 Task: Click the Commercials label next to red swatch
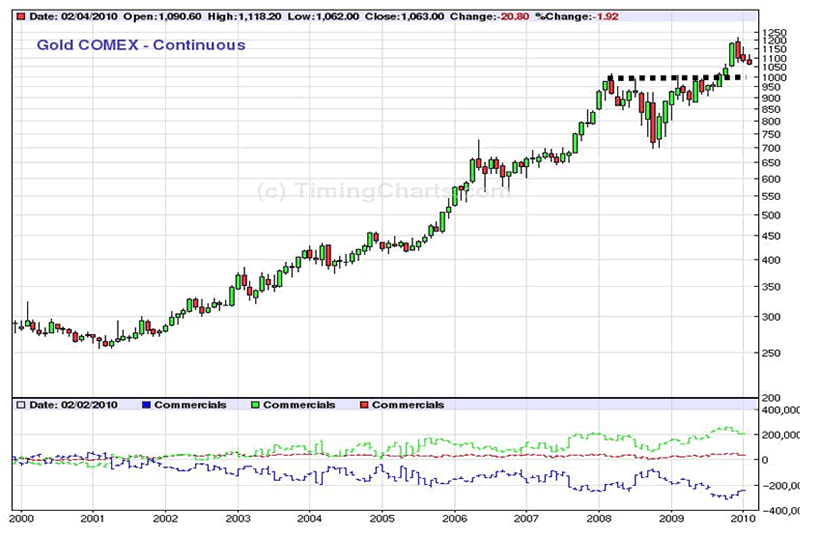point(408,405)
